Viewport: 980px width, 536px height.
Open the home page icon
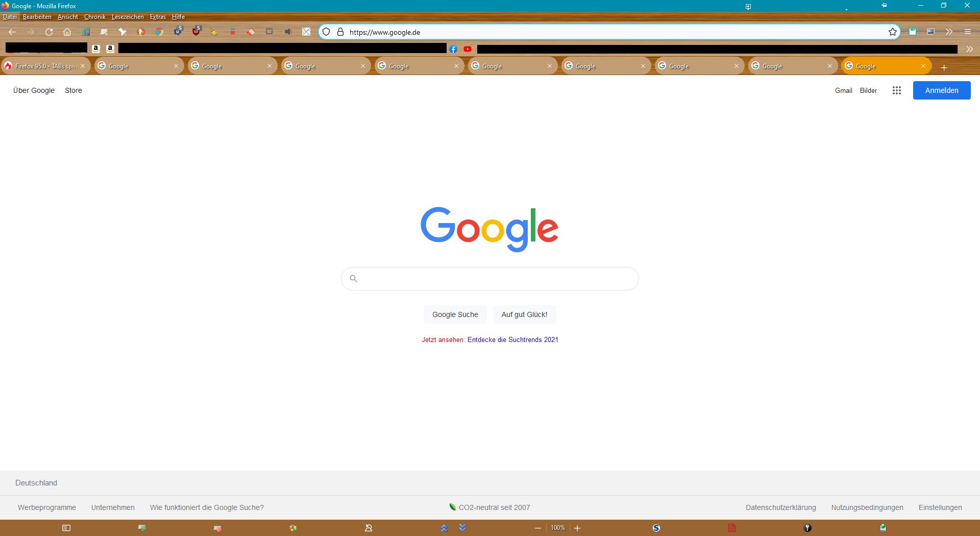67,32
